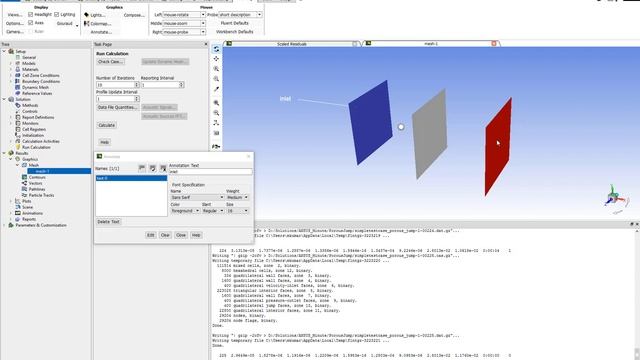Collapse the Mesh node under Graphics
Viewport: 640px width, 360px height.
coord(18,165)
